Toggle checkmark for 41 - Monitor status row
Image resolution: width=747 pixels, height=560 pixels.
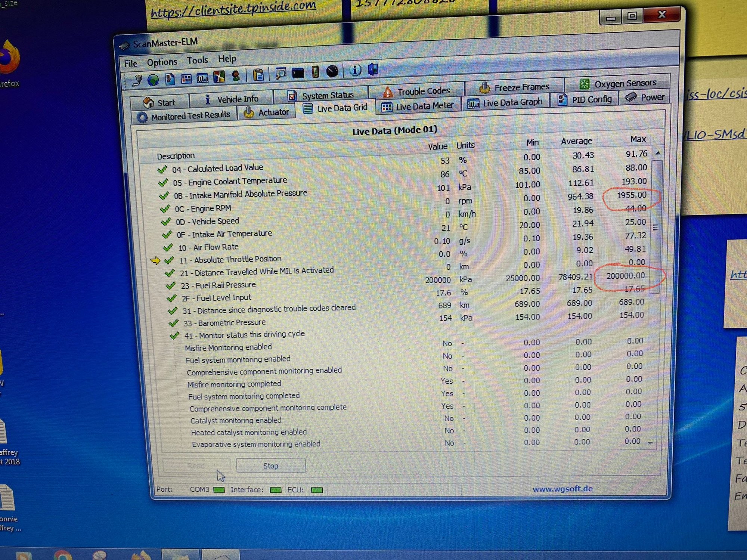point(174,335)
